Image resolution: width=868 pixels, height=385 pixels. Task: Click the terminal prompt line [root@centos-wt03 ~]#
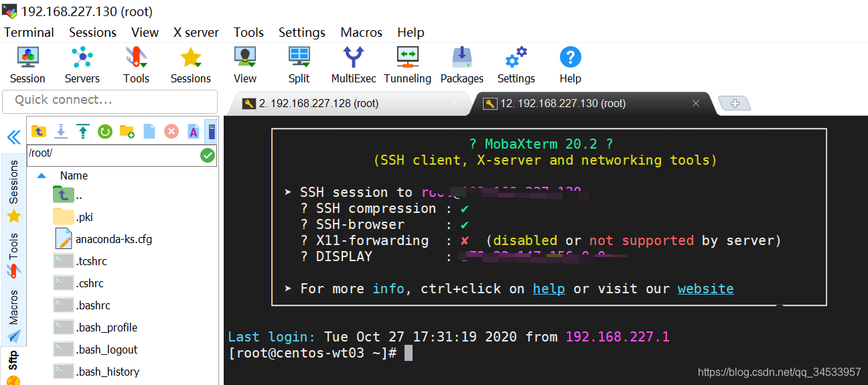tap(313, 353)
